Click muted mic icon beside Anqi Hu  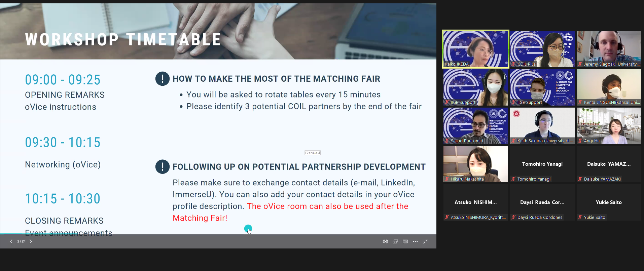pos(580,141)
